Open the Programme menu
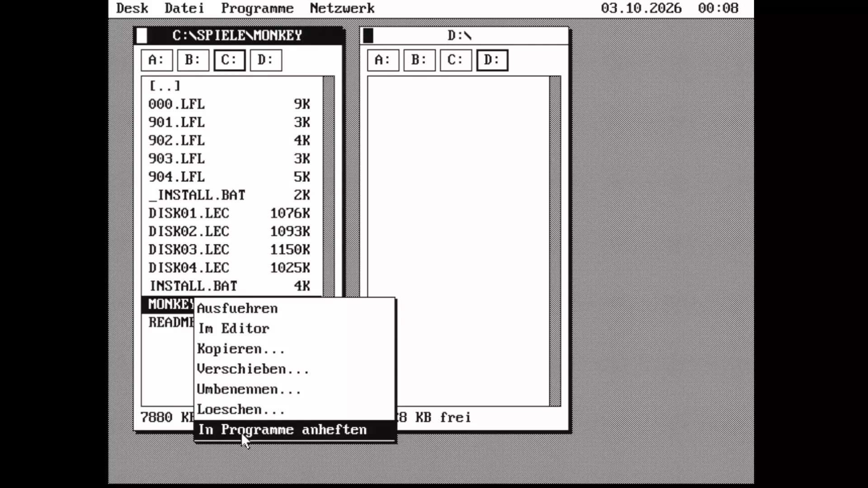Image resolution: width=868 pixels, height=488 pixels. (257, 8)
